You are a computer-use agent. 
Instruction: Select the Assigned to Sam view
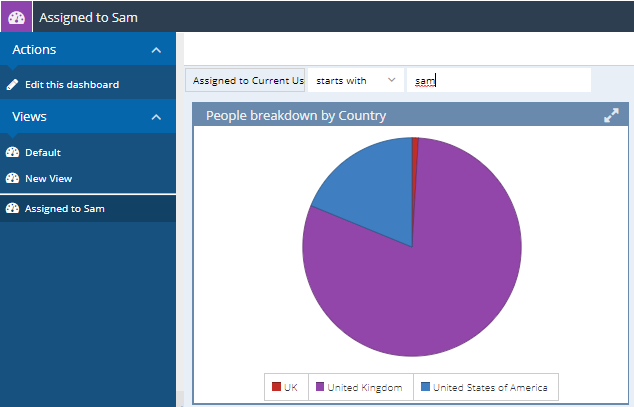[x=88, y=208]
